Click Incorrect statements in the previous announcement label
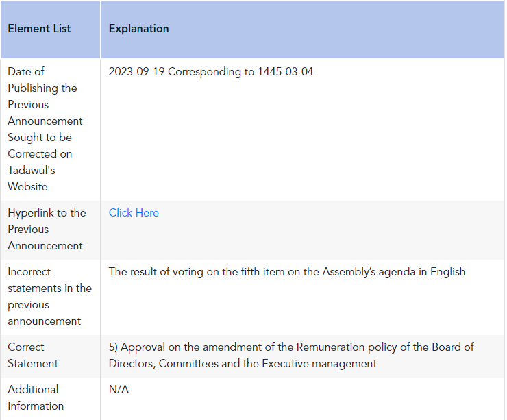 pyautogui.click(x=50, y=297)
